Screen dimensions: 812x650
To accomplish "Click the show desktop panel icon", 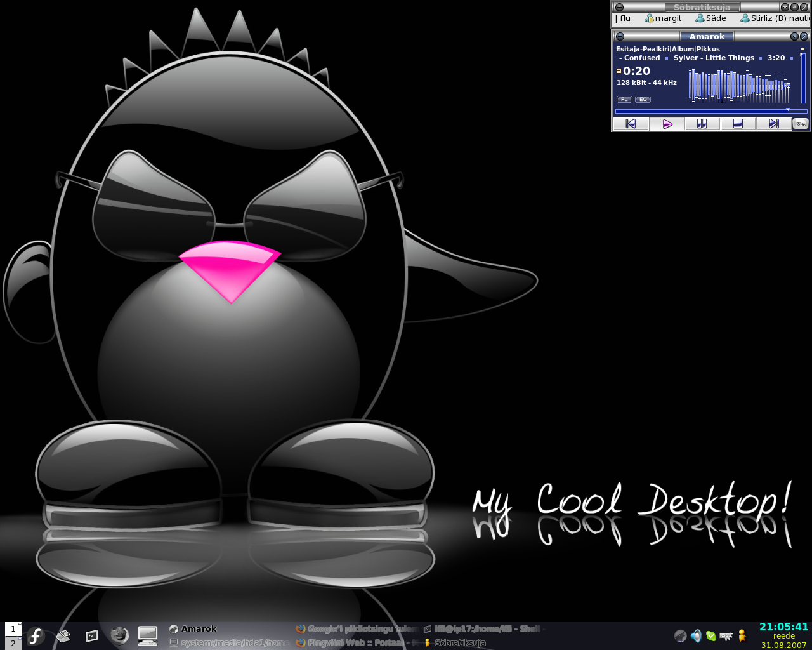I will click(63, 635).
